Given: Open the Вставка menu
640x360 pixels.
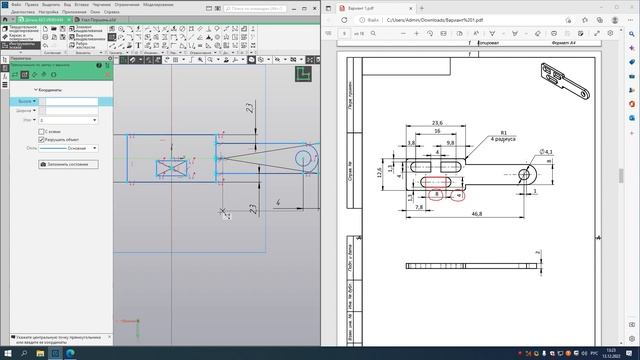Looking at the screenshot, I should [x=81, y=4].
